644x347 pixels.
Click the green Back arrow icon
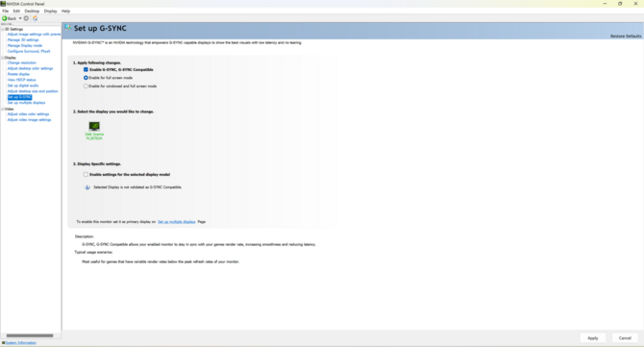5,18
